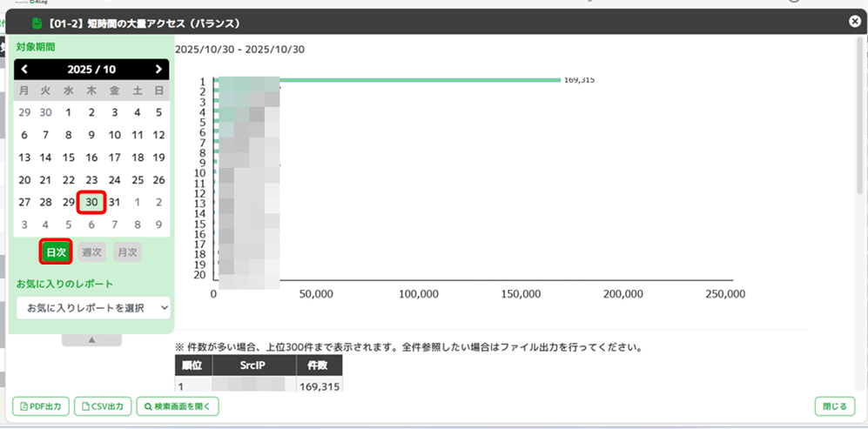Switch to 週次 period mode
This screenshot has height=429, width=868.
tap(91, 252)
